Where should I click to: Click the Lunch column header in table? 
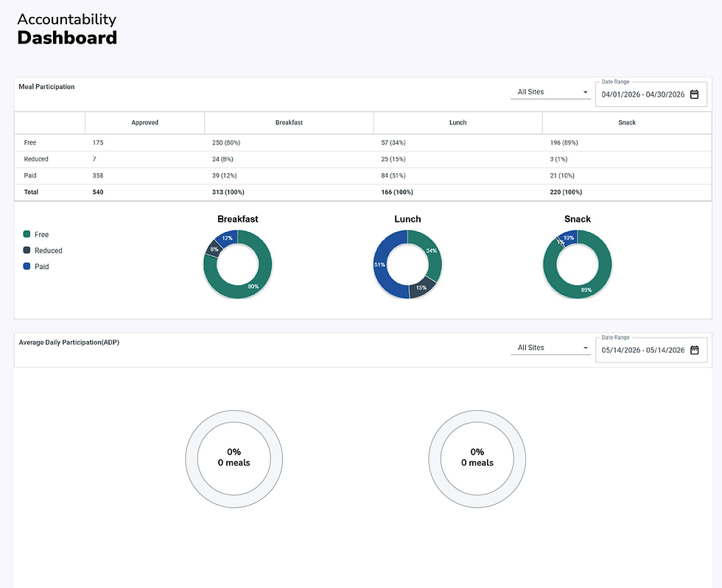point(458,122)
